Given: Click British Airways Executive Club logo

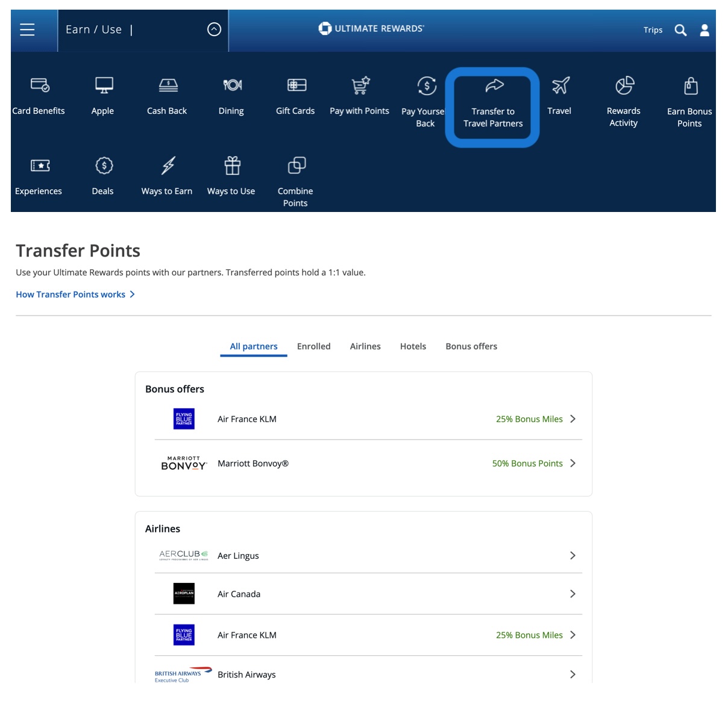Looking at the screenshot, I should coord(183,675).
